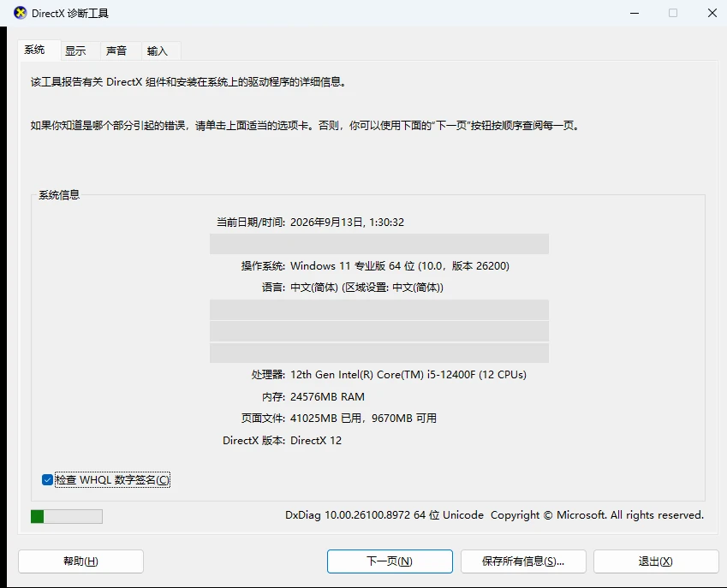Click the DirectX diagnostic tool title icon
Viewport: 727px width, 588px height.
[x=20, y=13]
